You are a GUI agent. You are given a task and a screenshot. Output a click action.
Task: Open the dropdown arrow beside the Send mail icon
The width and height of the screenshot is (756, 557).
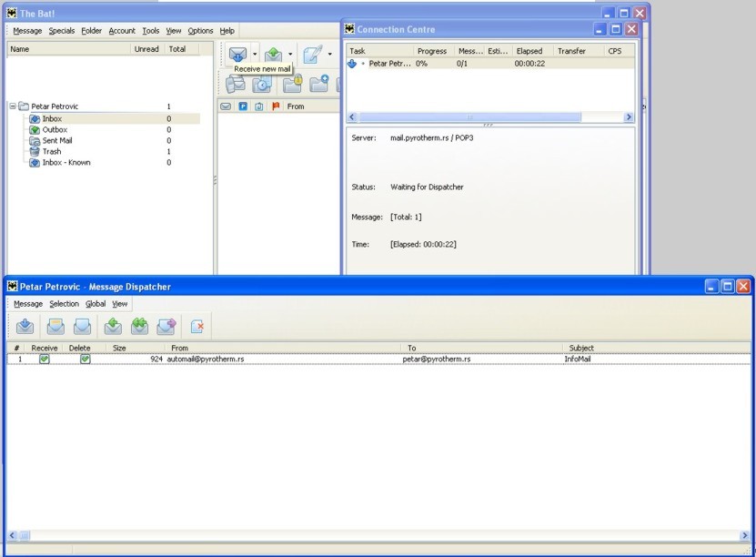tap(290, 54)
